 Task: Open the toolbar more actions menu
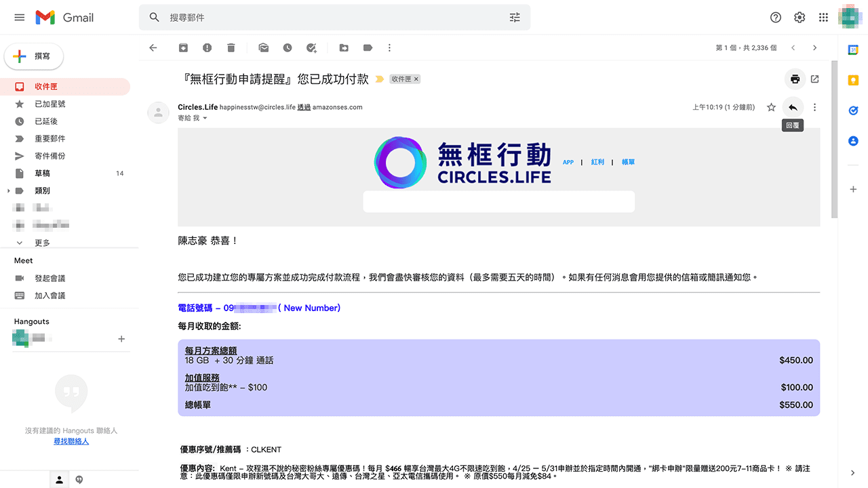(389, 47)
